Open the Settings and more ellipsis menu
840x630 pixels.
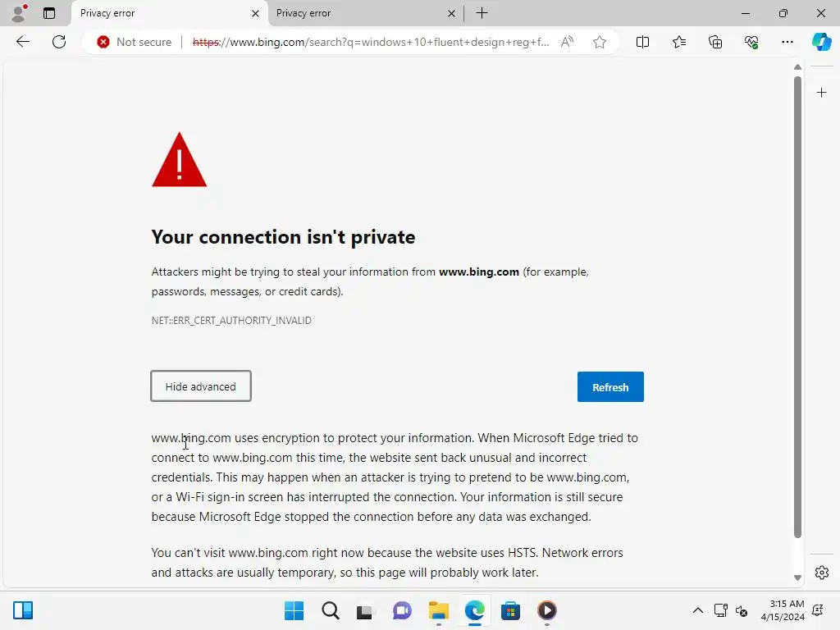click(x=787, y=42)
